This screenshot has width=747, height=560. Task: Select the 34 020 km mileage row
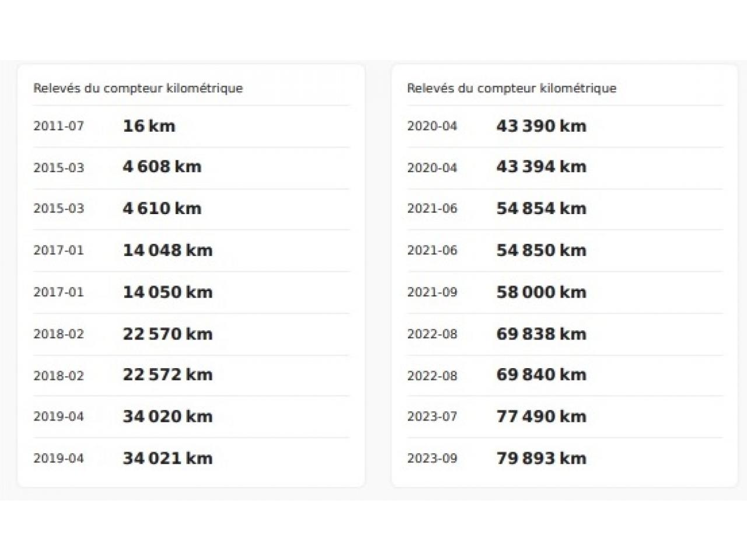click(167, 416)
